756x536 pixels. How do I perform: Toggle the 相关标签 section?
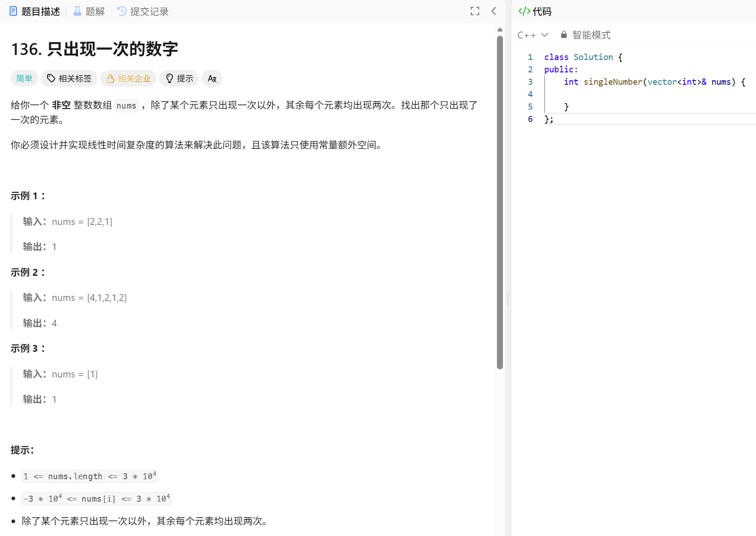point(69,78)
